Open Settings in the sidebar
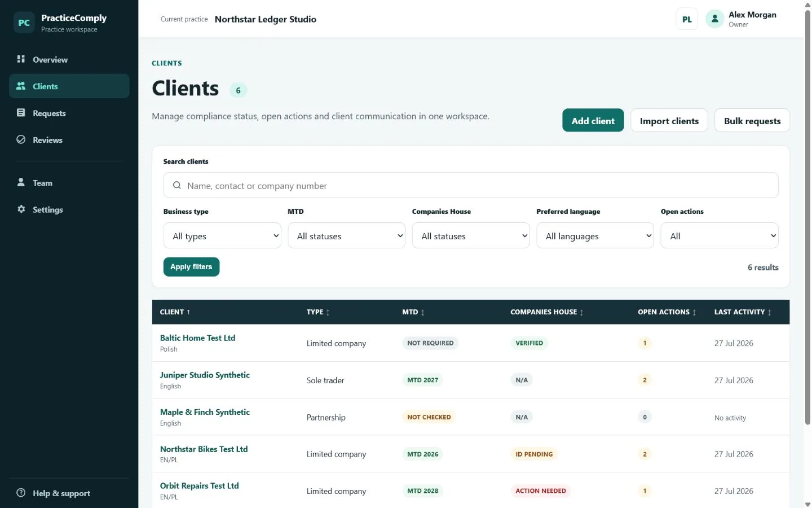The width and height of the screenshot is (812, 508). [x=69, y=209]
